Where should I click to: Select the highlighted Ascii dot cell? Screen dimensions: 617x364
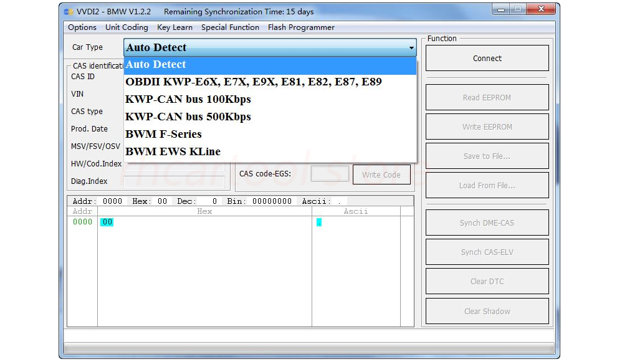point(318,223)
